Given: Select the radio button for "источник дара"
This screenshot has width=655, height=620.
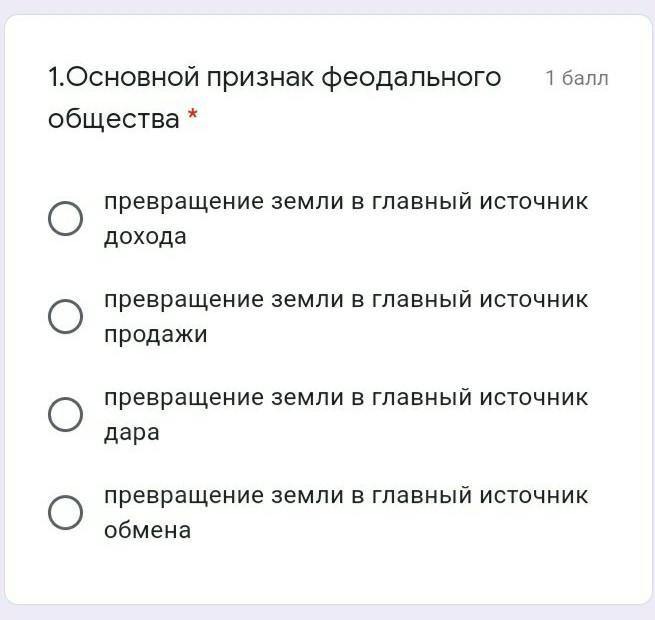Looking at the screenshot, I should 65,414.
